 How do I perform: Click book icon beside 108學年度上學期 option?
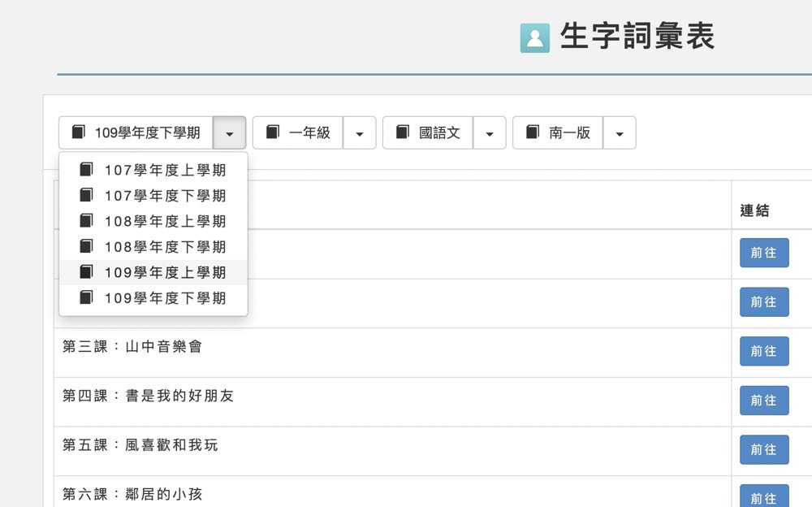coord(86,221)
